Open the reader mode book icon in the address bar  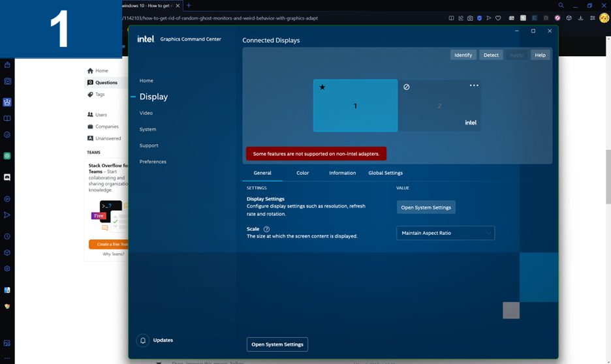[x=451, y=18]
